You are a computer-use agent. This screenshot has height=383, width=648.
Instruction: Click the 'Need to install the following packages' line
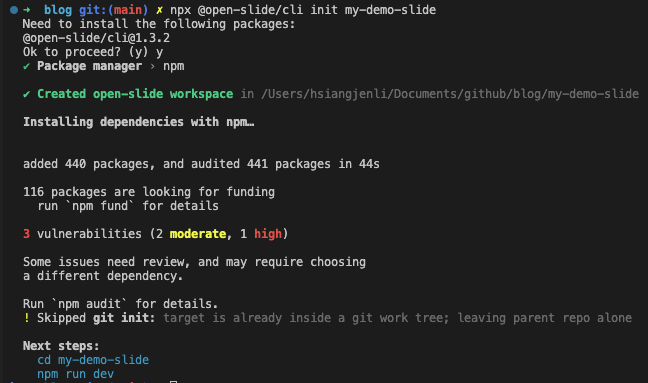pyautogui.click(x=159, y=24)
